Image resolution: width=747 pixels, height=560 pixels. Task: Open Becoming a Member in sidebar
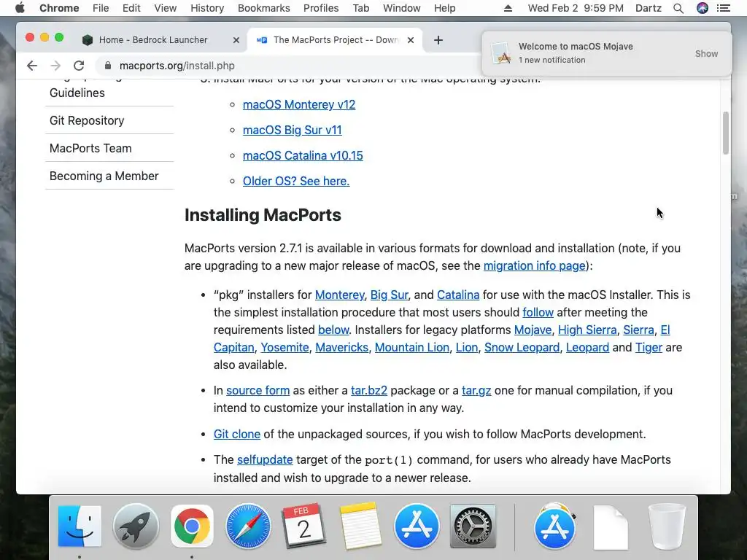104,176
